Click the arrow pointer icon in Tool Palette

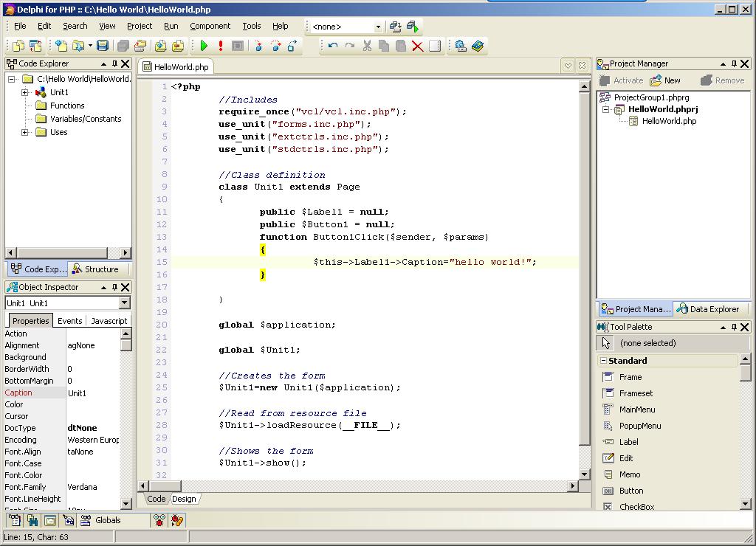(606, 343)
